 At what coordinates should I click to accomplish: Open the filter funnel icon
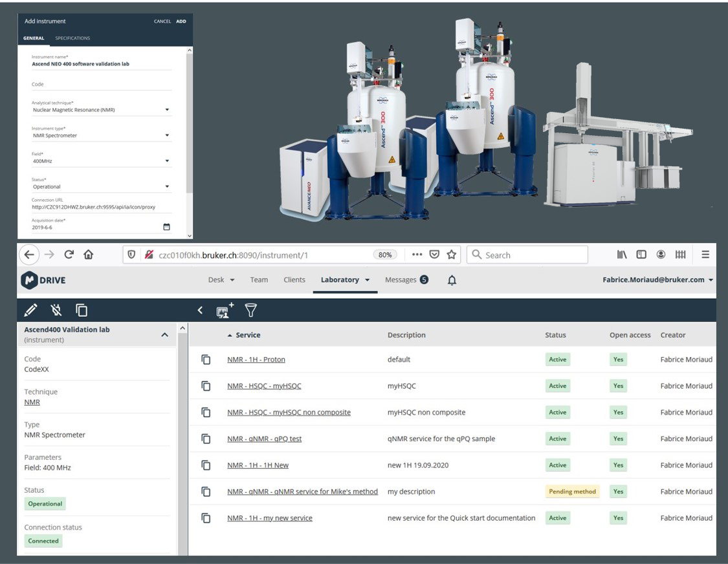(250, 310)
